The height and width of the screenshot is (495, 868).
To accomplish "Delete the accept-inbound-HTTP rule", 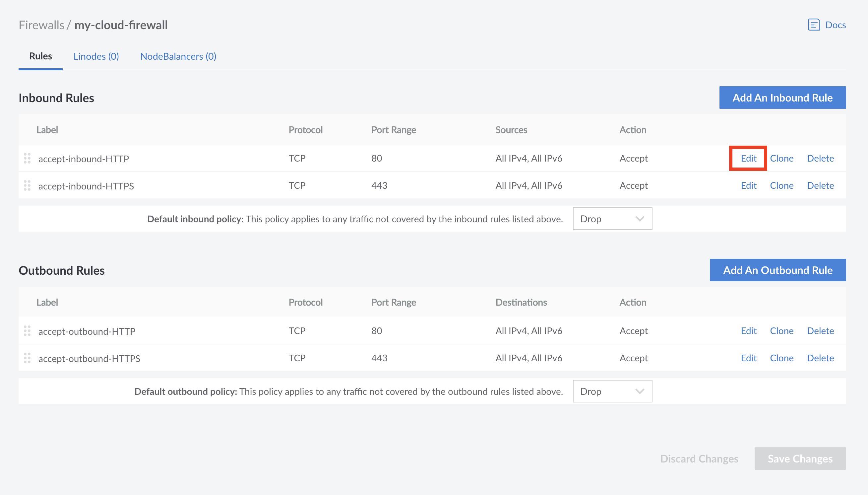I will [821, 158].
